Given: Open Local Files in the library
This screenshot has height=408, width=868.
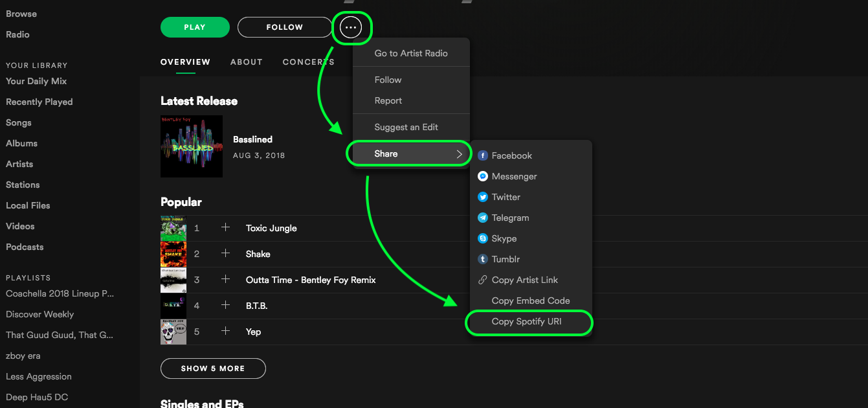Looking at the screenshot, I should click(28, 205).
